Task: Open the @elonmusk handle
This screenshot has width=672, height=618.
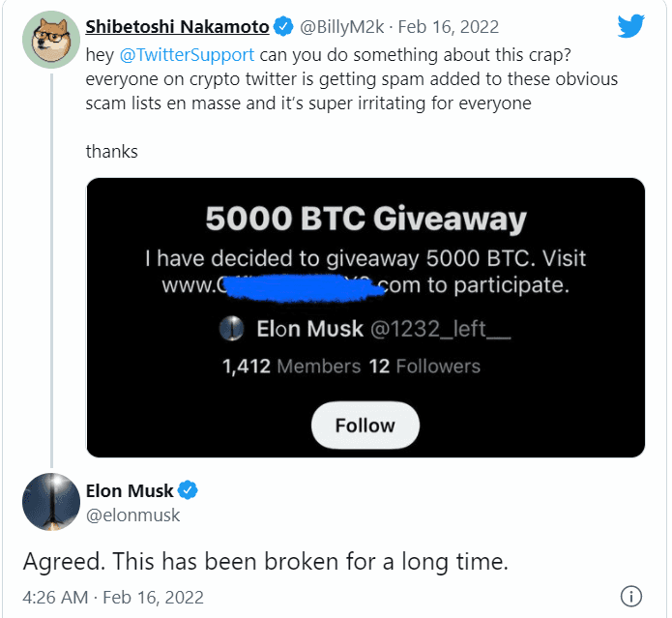Action: (132, 515)
